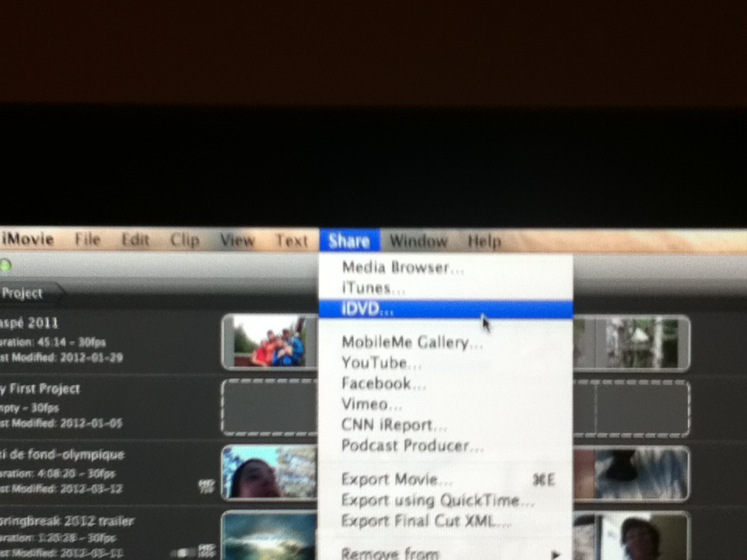
Task: Click the empty My First Project filmstrip
Action: (270, 408)
